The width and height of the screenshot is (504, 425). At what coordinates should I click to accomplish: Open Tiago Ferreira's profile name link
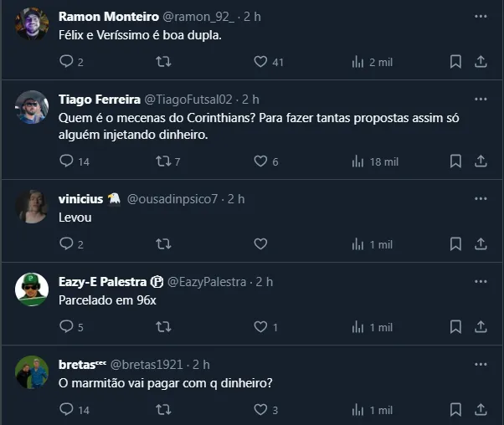(x=100, y=99)
